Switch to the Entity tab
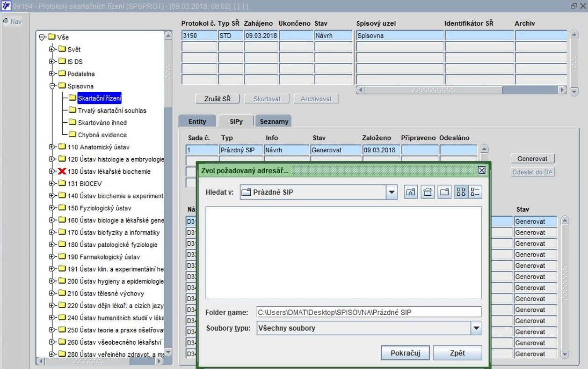588x369 pixels. (197, 121)
